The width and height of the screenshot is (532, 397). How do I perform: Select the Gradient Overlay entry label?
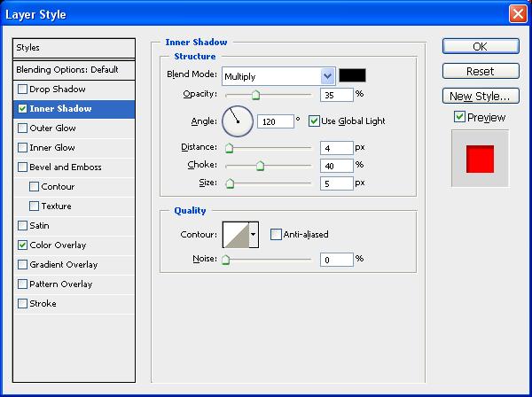(64, 264)
